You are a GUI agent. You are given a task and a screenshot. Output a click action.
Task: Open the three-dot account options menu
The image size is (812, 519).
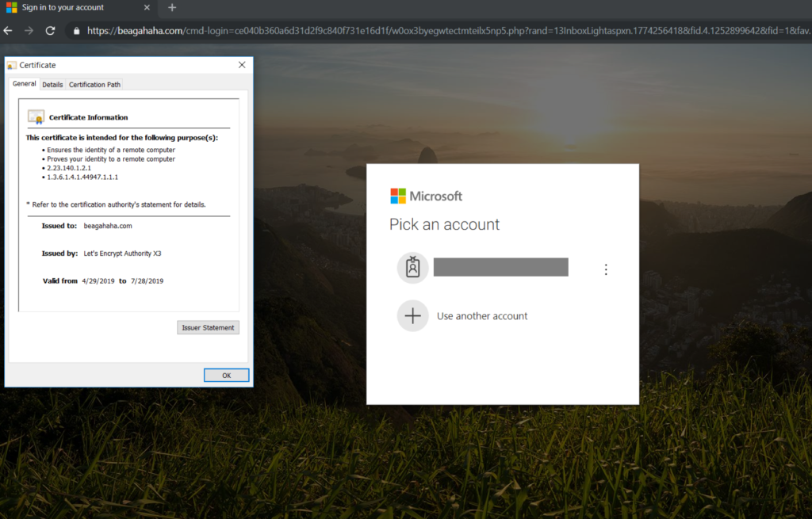click(606, 269)
